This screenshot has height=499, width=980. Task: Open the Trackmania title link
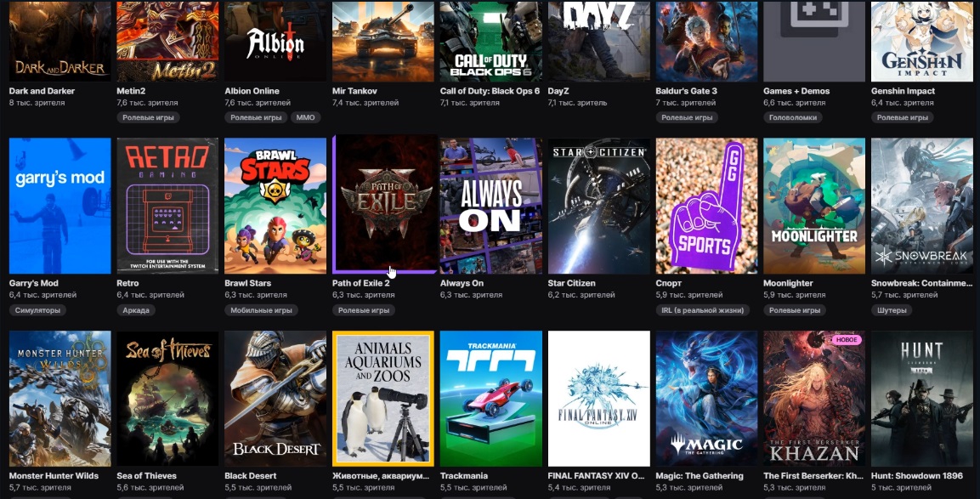pyautogui.click(x=464, y=476)
